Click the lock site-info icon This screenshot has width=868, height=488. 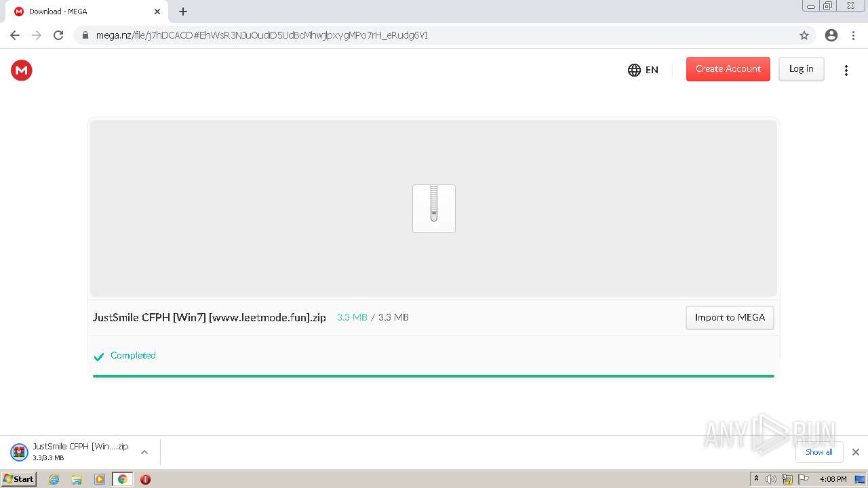(85, 35)
